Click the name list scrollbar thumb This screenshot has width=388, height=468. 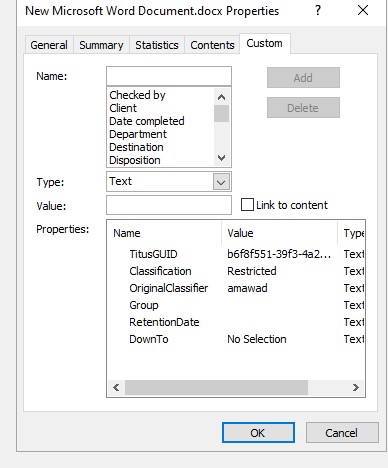pyautogui.click(x=221, y=113)
